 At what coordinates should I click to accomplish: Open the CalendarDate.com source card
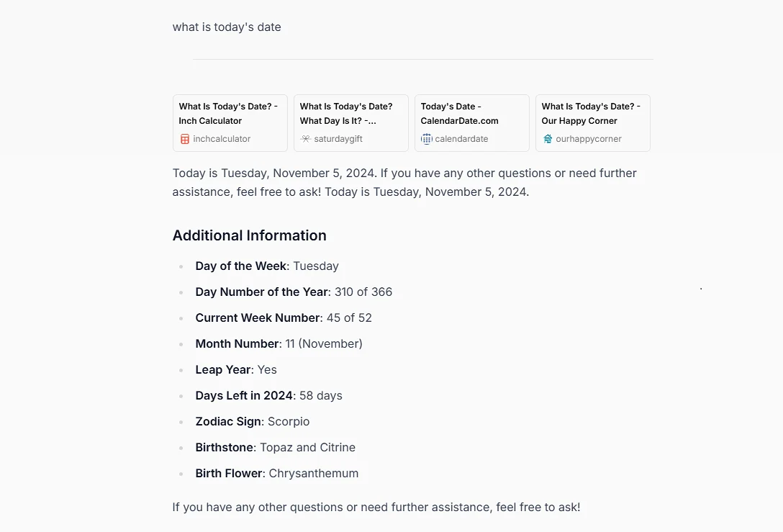[472, 123]
